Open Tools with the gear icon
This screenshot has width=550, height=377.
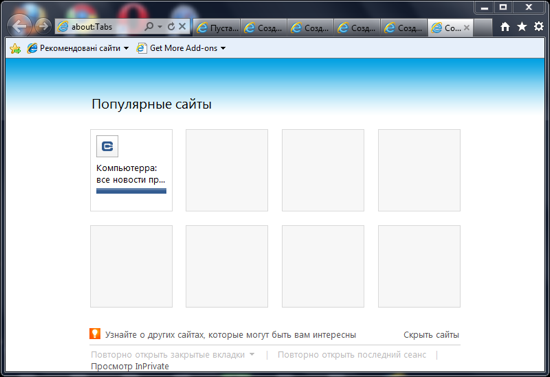(x=539, y=26)
